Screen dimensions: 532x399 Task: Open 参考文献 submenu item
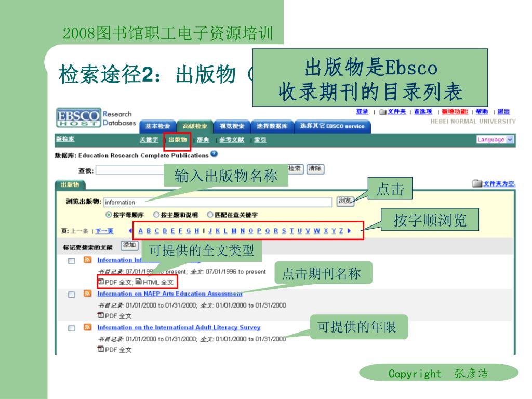click(x=232, y=140)
